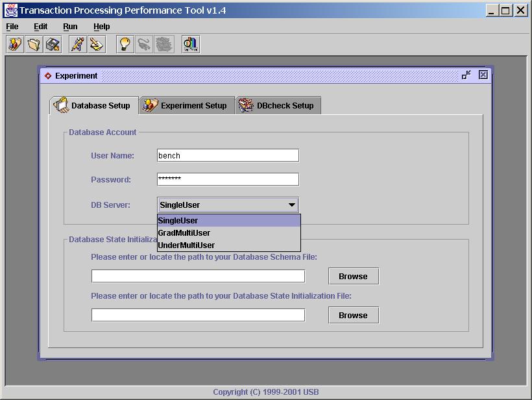Click the new experiment toolbar icon
The height and width of the screenshot is (400, 532).
(x=15, y=44)
